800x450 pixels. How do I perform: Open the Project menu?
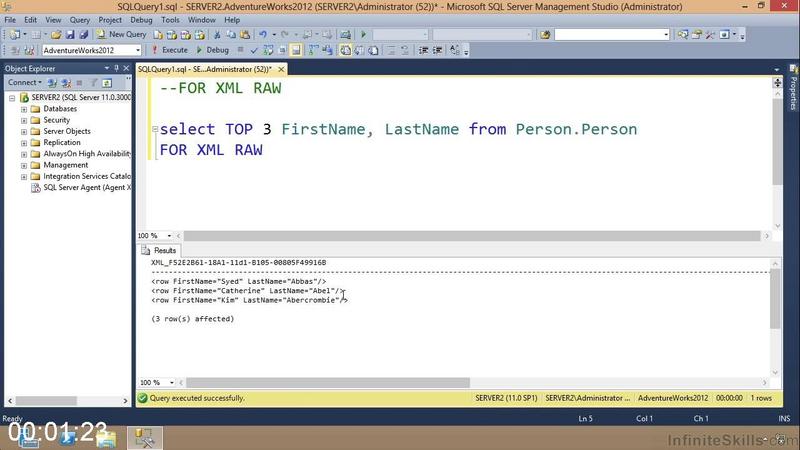click(x=110, y=20)
